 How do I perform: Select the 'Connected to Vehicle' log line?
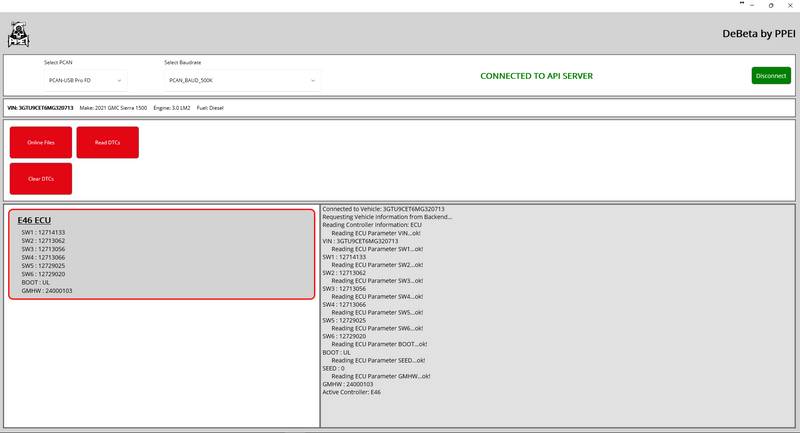[x=383, y=209]
